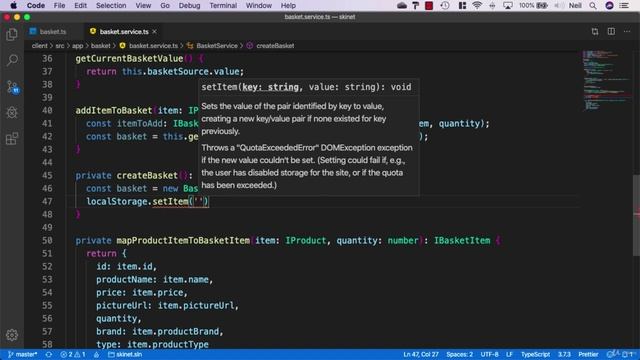Open the Help menu
Viewport: 640px width, 360px height.
click(288, 5)
